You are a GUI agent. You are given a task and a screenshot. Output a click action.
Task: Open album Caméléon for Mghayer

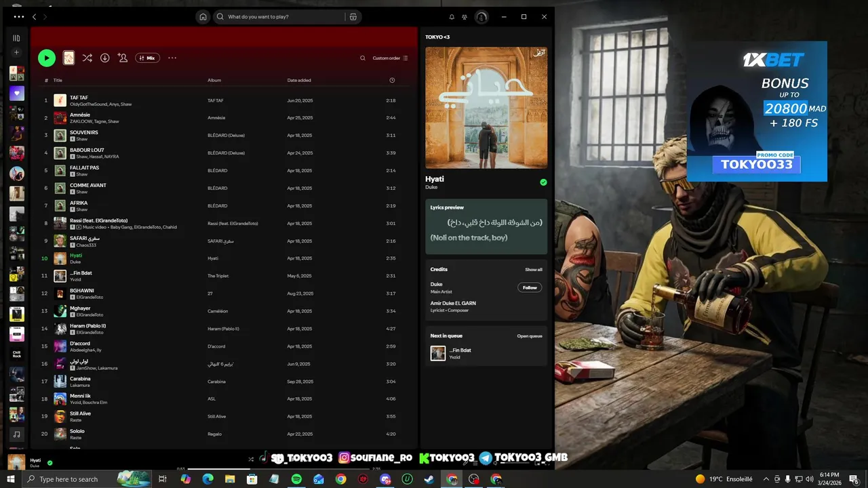pyautogui.click(x=217, y=311)
